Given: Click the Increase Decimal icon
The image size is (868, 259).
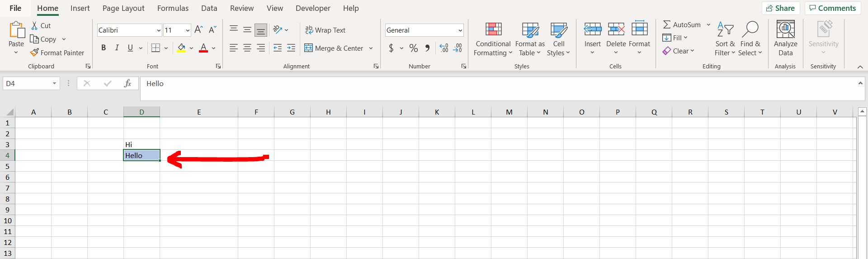Looking at the screenshot, I should 444,48.
